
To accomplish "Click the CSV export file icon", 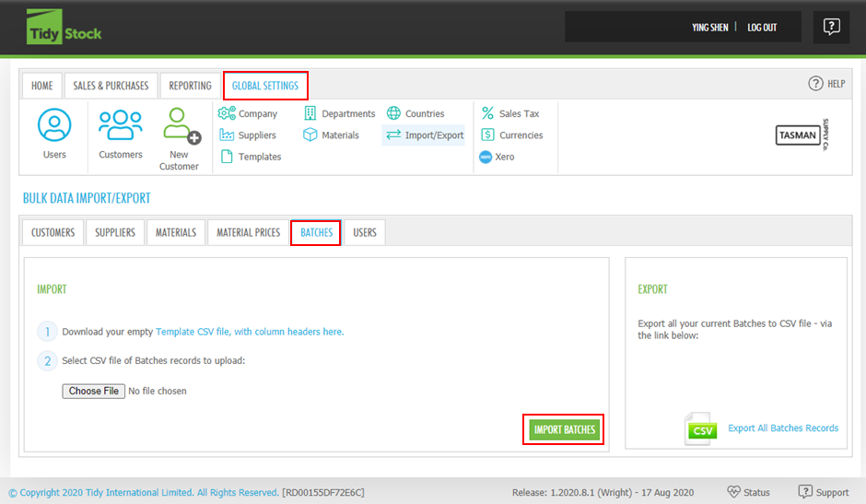I will click(x=701, y=429).
